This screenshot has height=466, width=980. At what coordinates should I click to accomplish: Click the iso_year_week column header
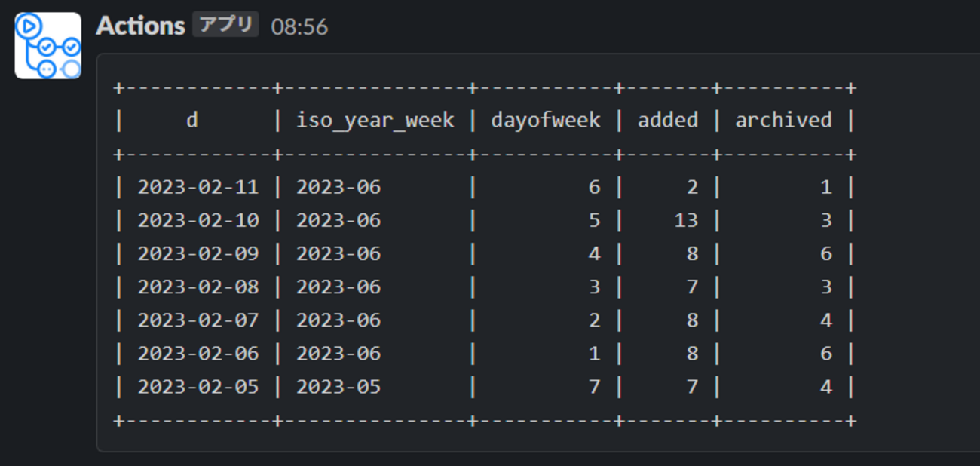[x=375, y=120]
